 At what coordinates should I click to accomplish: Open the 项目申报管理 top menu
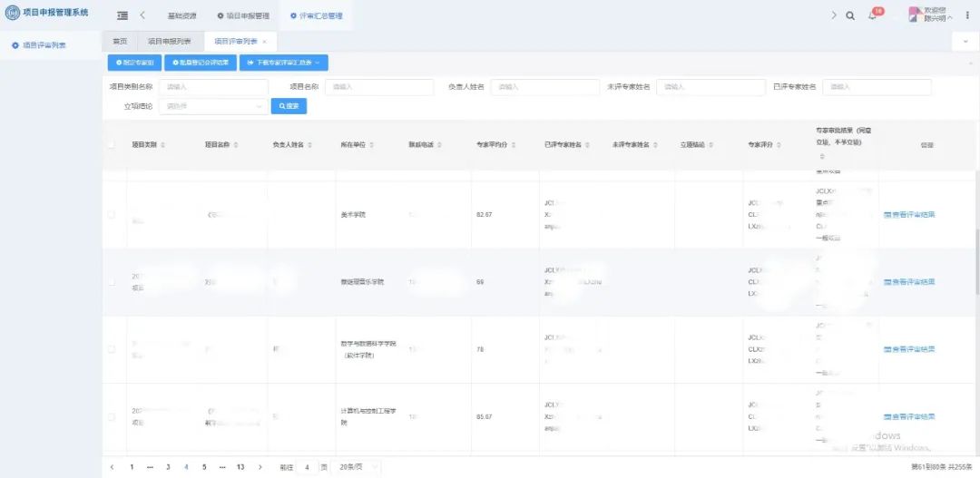click(x=243, y=15)
